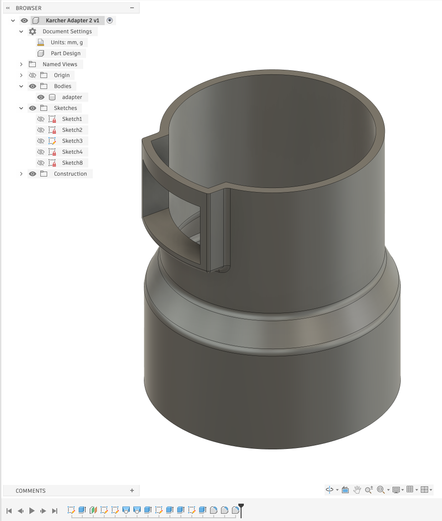
Task: Hide the Bodies folder
Action: [32, 86]
